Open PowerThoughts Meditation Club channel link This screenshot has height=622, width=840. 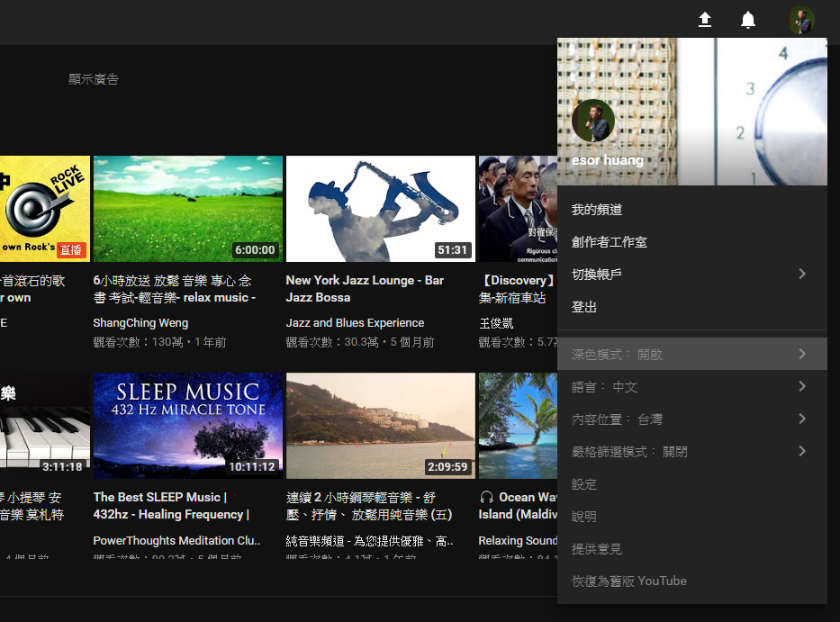[x=176, y=541]
